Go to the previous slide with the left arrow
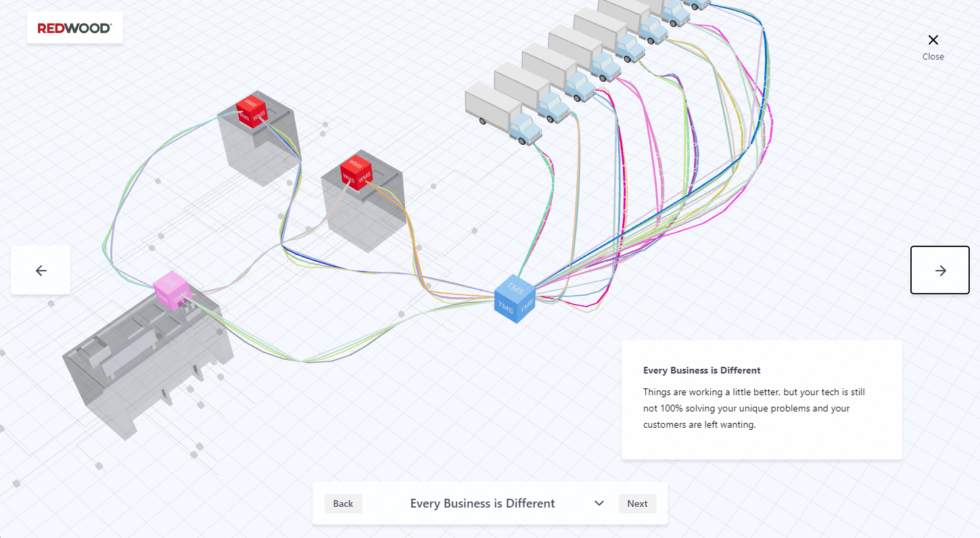This screenshot has height=538, width=980. [x=41, y=270]
